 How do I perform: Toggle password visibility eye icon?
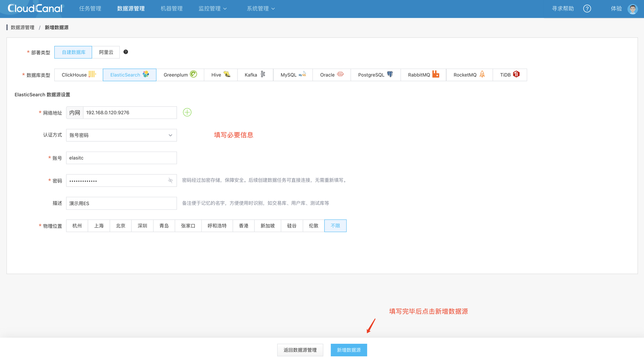click(x=170, y=180)
